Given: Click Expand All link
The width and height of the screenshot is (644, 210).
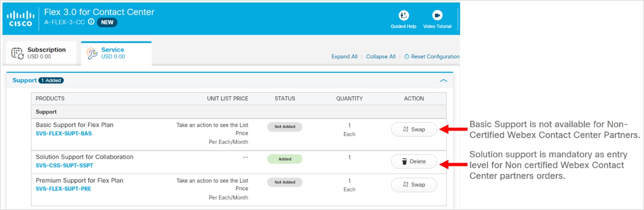Looking at the screenshot, I should point(344,57).
